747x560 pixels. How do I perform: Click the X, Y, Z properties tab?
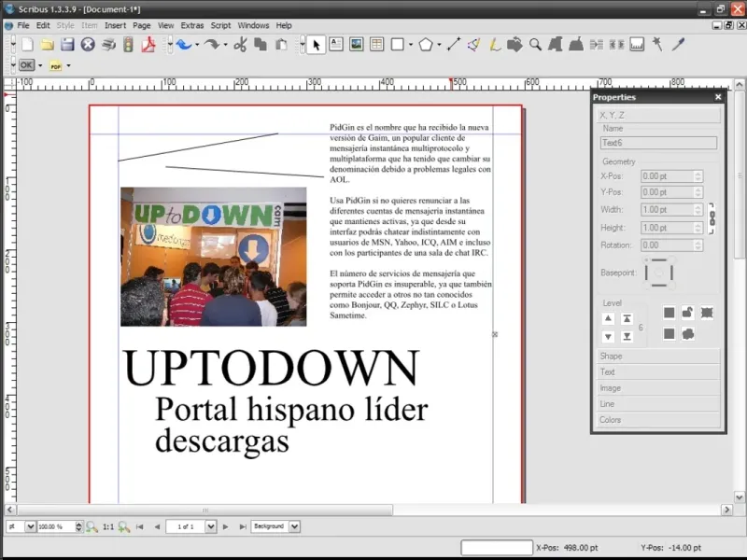(658, 115)
